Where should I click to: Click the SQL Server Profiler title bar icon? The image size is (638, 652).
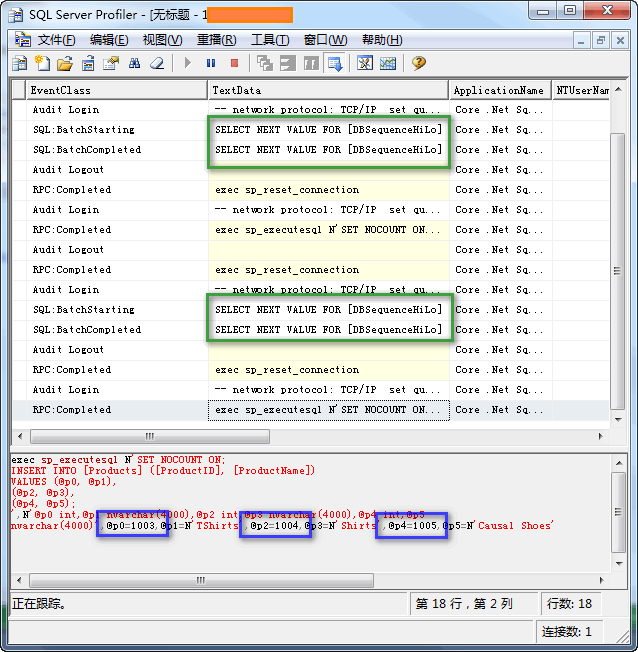coord(16,15)
